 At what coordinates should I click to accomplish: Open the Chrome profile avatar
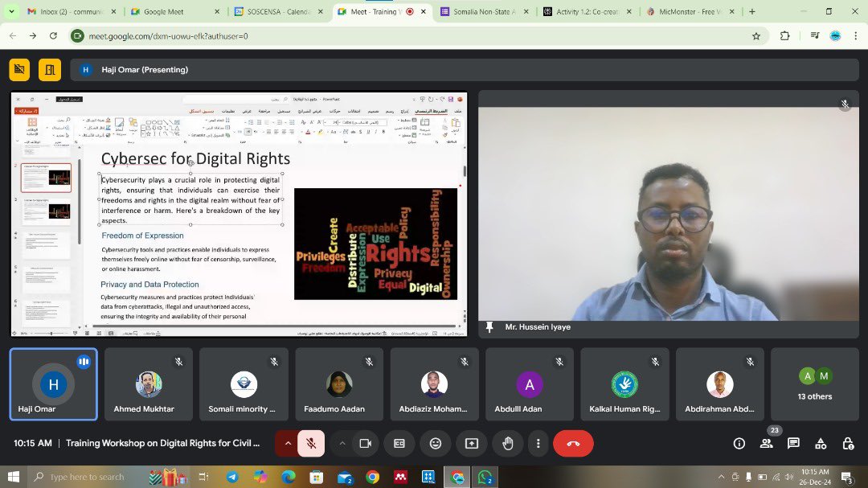pyautogui.click(x=835, y=36)
